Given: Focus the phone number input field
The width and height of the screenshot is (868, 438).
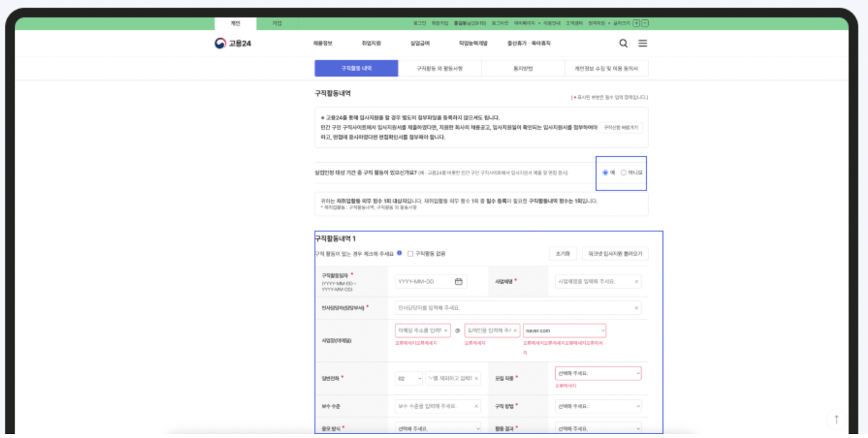Looking at the screenshot, I should (x=453, y=379).
